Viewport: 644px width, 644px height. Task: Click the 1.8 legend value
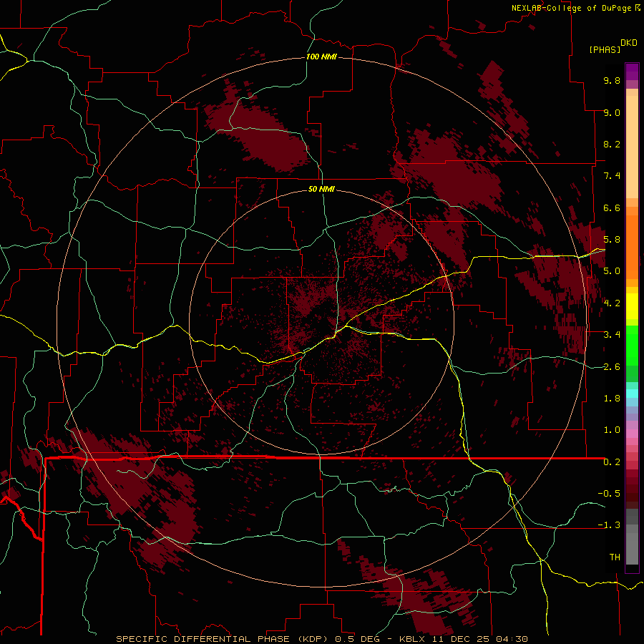click(x=612, y=399)
